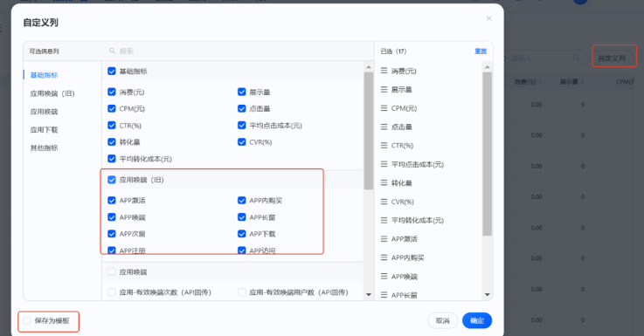Click the drag handle icon for 转化量 in selected list
This screenshot has height=336, width=644.
point(384,182)
